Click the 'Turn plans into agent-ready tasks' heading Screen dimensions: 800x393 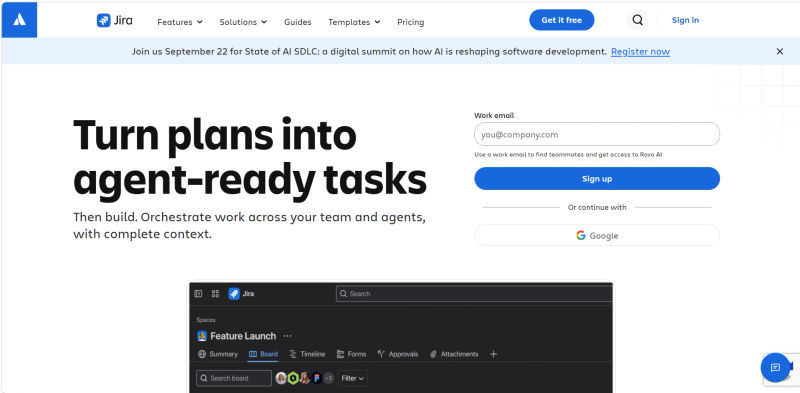point(250,157)
